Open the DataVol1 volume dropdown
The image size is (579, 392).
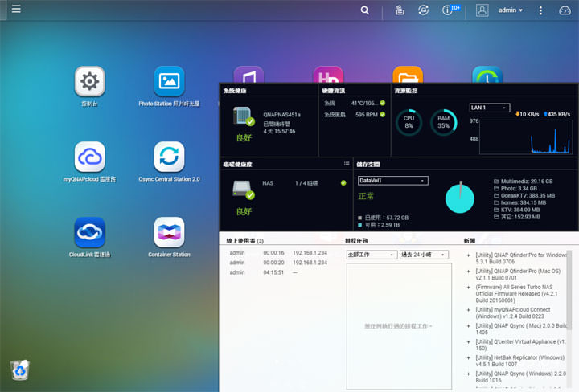pyautogui.click(x=392, y=181)
